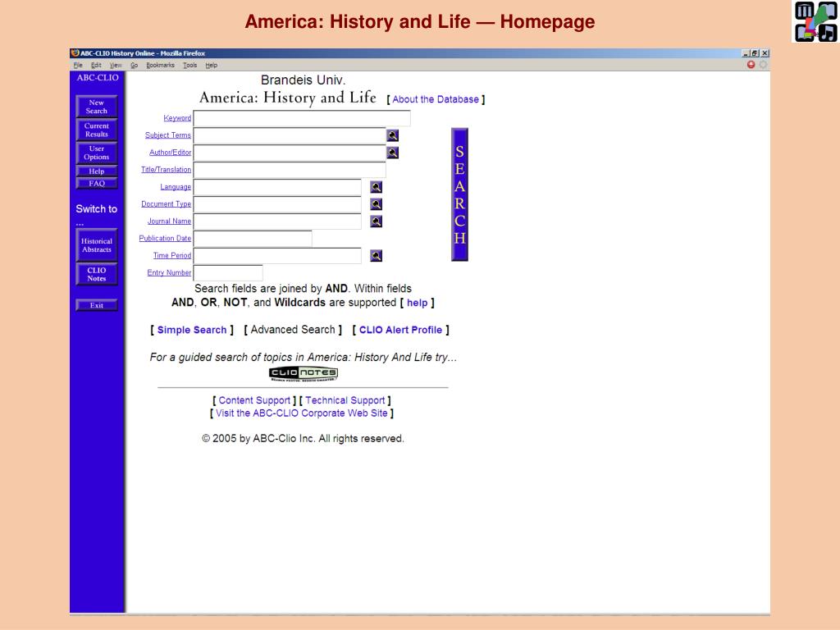
Task: Switch to Historical Abstracts database
Action: pyautogui.click(x=97, y=245)
